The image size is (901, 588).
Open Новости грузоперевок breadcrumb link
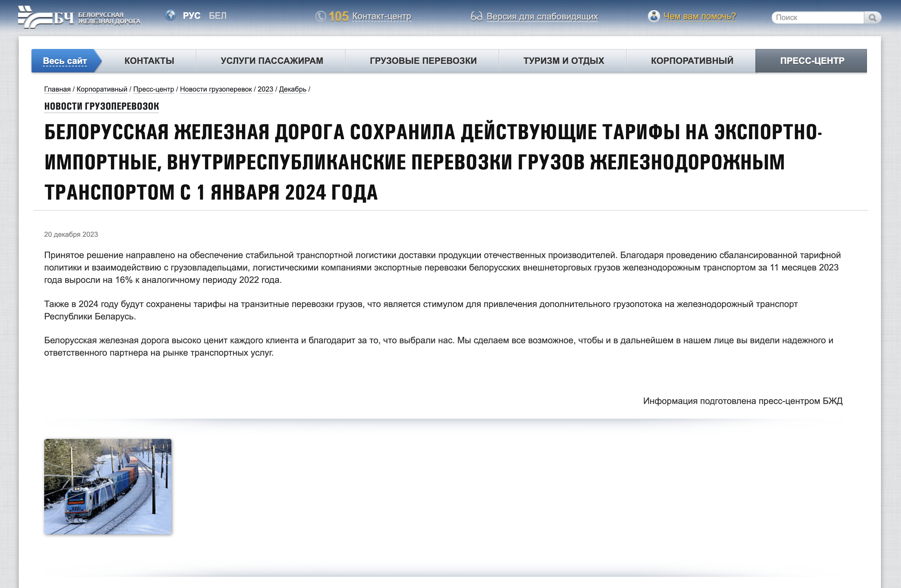[x=216, y=89]
